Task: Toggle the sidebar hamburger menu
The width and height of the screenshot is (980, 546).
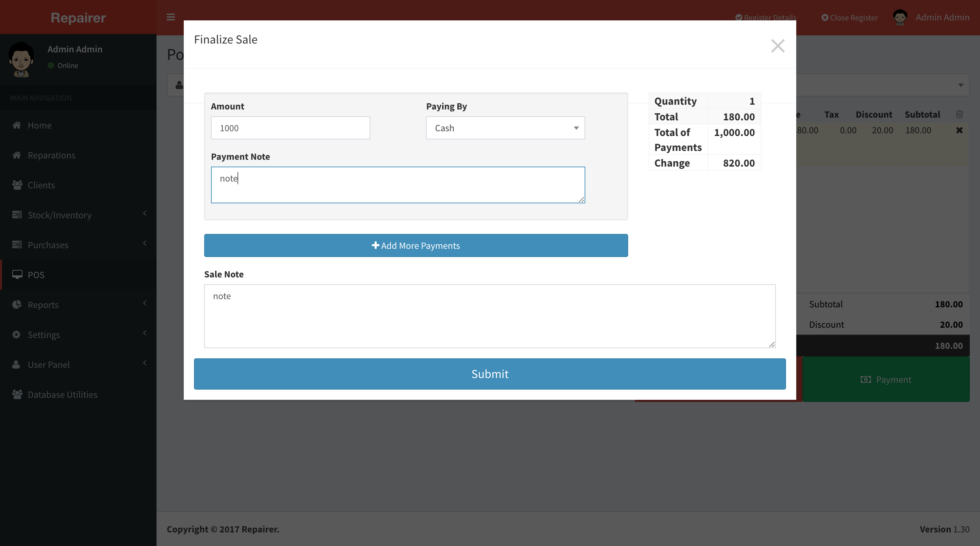Action: [171, 17]
